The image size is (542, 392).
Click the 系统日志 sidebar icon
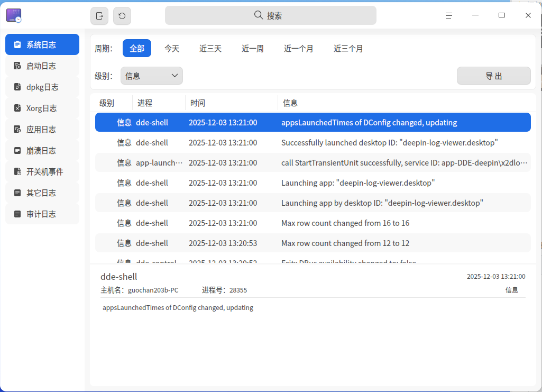[17, 44]
